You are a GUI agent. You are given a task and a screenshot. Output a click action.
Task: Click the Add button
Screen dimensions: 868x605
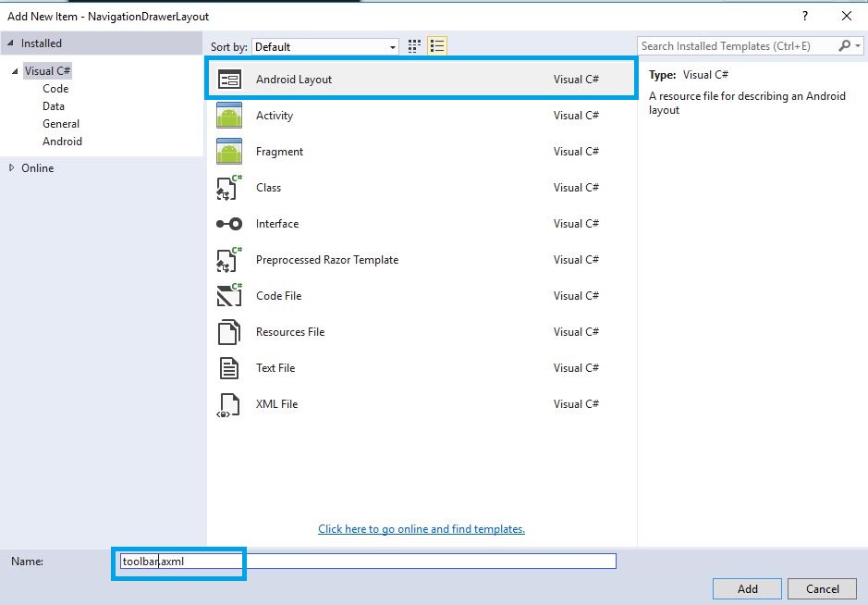click(746, 588)
